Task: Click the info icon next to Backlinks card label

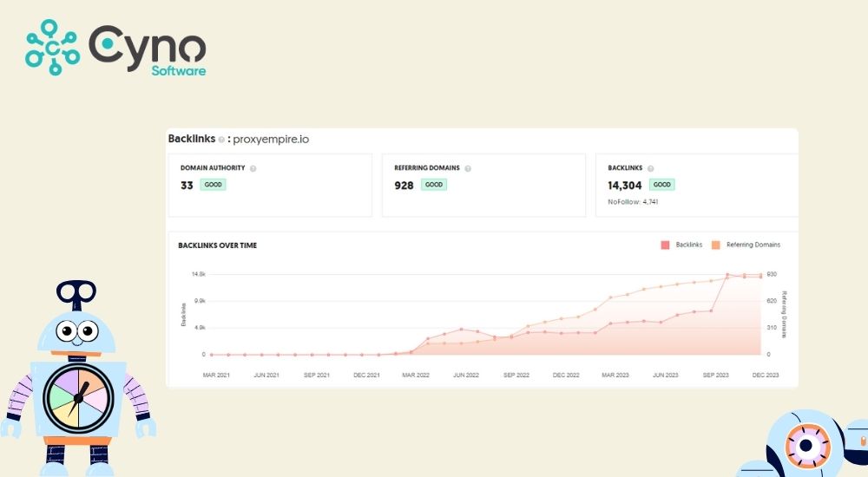Action: click(650, 168)
